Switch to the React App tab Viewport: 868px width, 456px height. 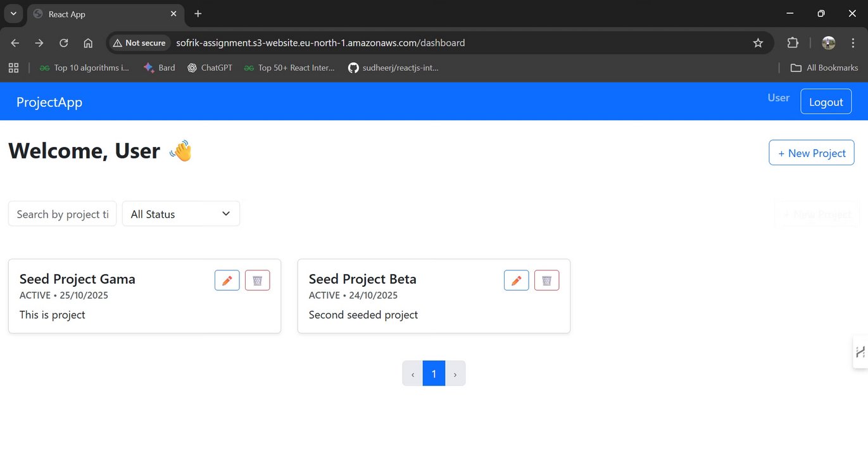[x=95, y=14]
